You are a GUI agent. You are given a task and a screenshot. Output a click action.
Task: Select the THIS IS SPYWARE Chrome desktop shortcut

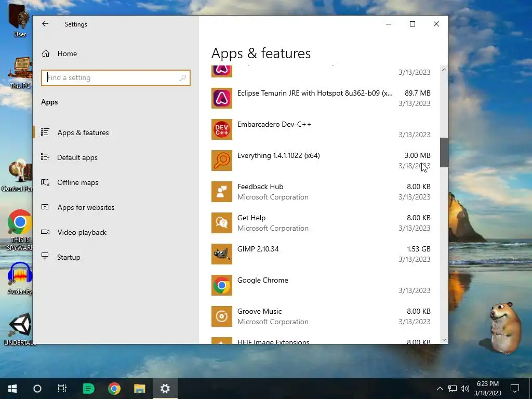tap(20, 231)
